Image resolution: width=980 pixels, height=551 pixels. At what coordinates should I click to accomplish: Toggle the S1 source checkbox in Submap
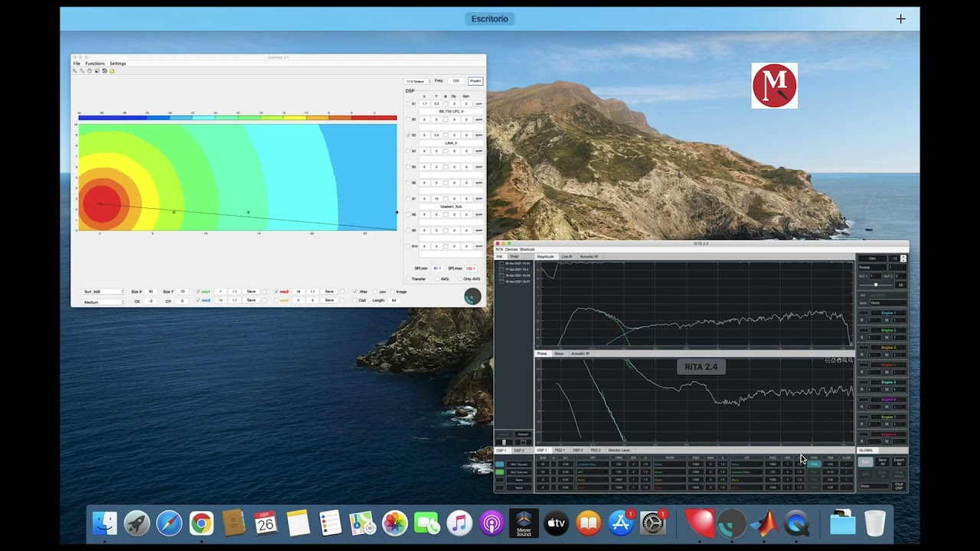[408, 103]
